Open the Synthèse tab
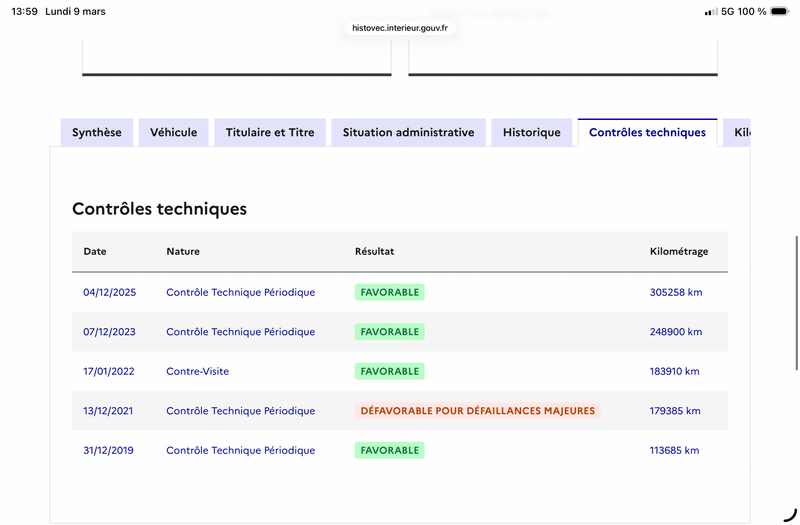 tap(97, 133)
